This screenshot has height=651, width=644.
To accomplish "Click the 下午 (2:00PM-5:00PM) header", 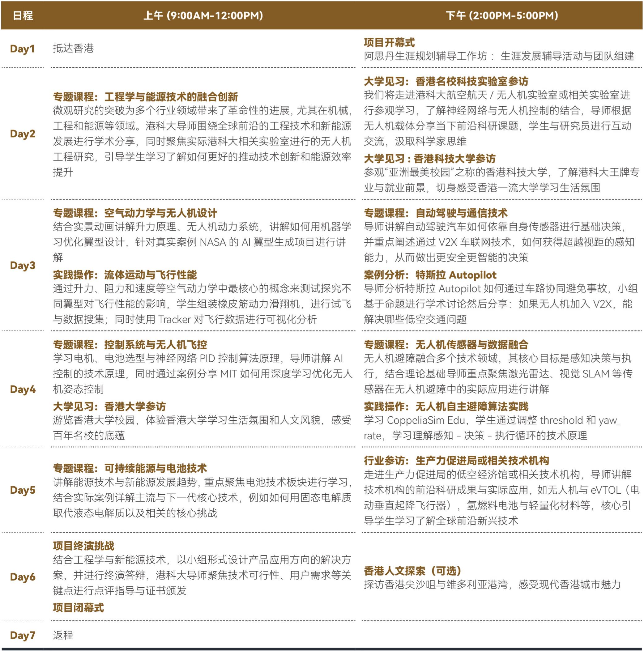I will click(x=502, y=15).
